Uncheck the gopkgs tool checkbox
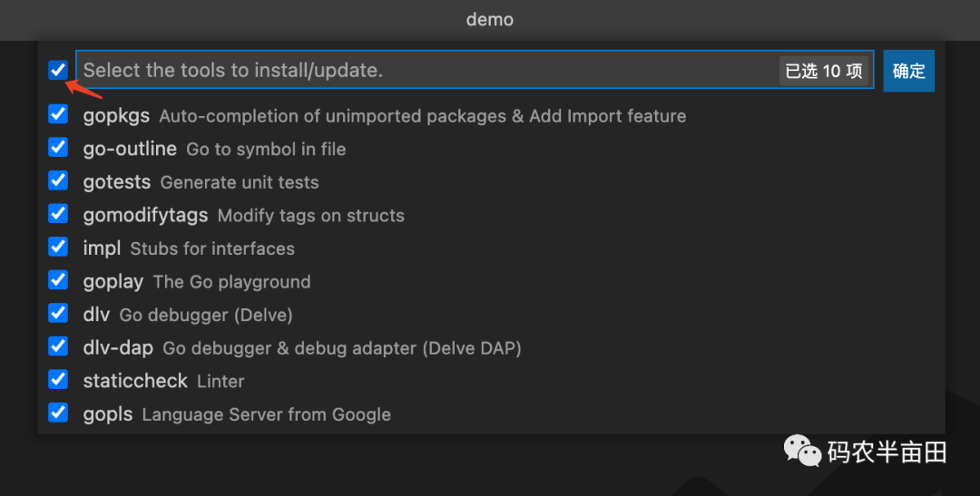The width and height of the screenshot is (980, 496). [58, 115]
